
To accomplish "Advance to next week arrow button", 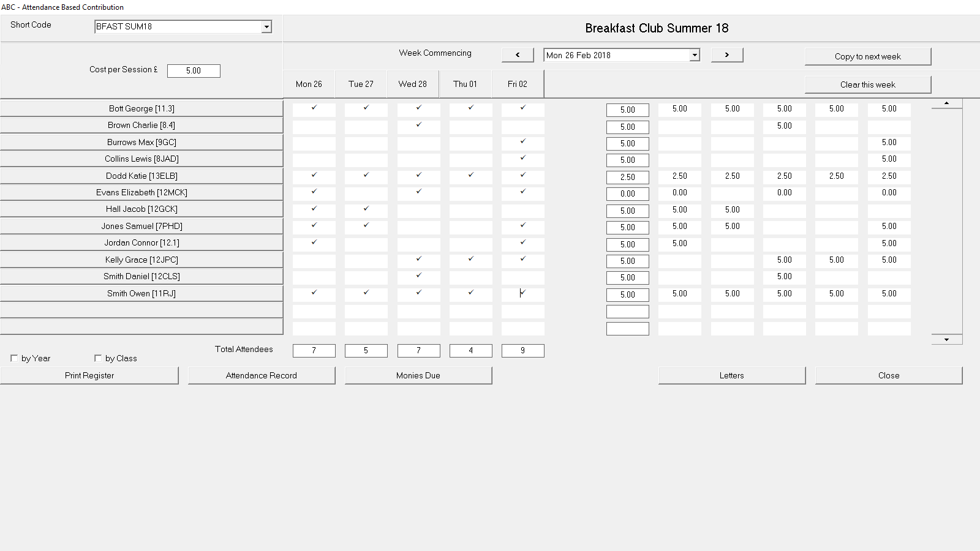I will point(727,55).
